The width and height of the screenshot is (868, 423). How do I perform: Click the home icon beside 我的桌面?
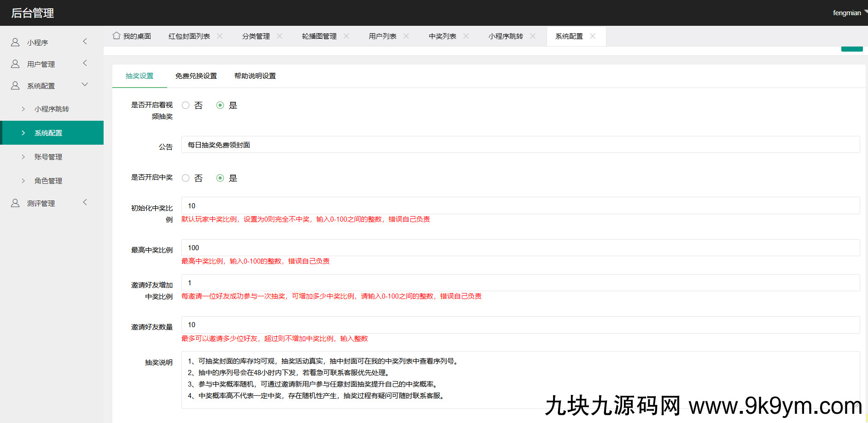(117, 35)
